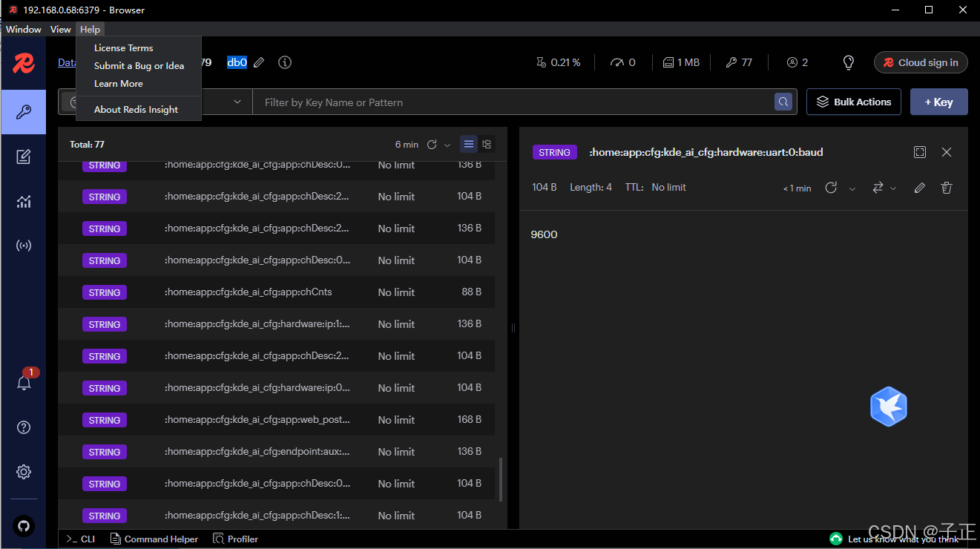Choose Learn More from the Help menu
The height and width of the screenshot is (549, 980).
[x=119, y=84]
